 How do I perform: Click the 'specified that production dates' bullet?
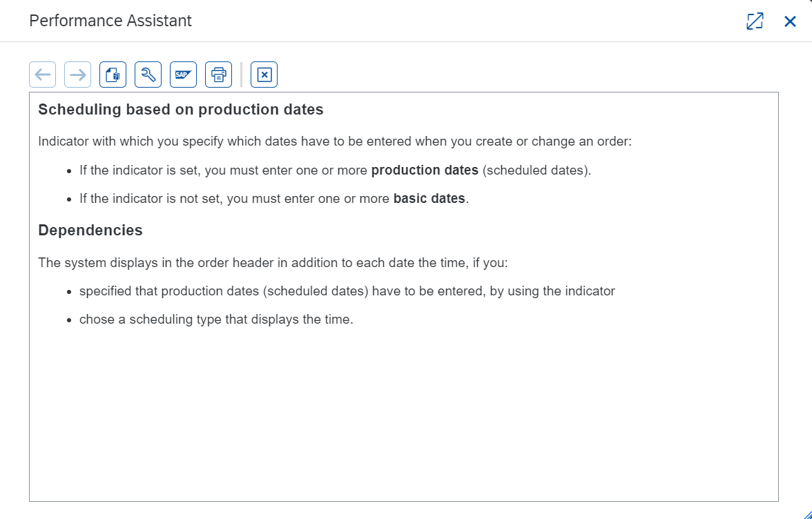click(347, 291)
